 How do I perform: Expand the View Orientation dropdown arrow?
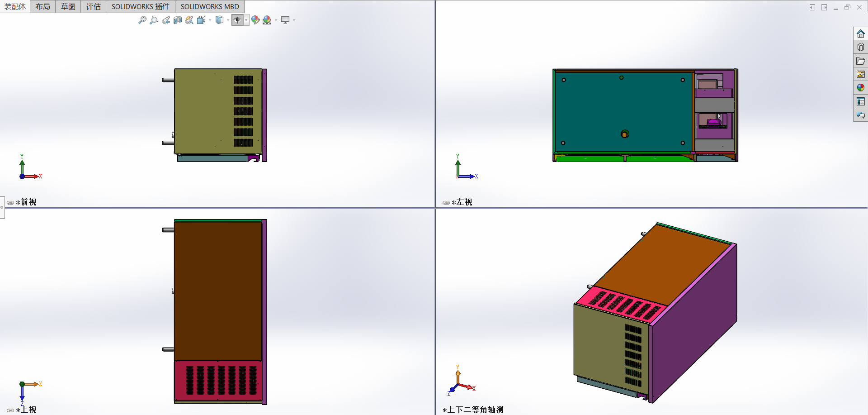210,20
